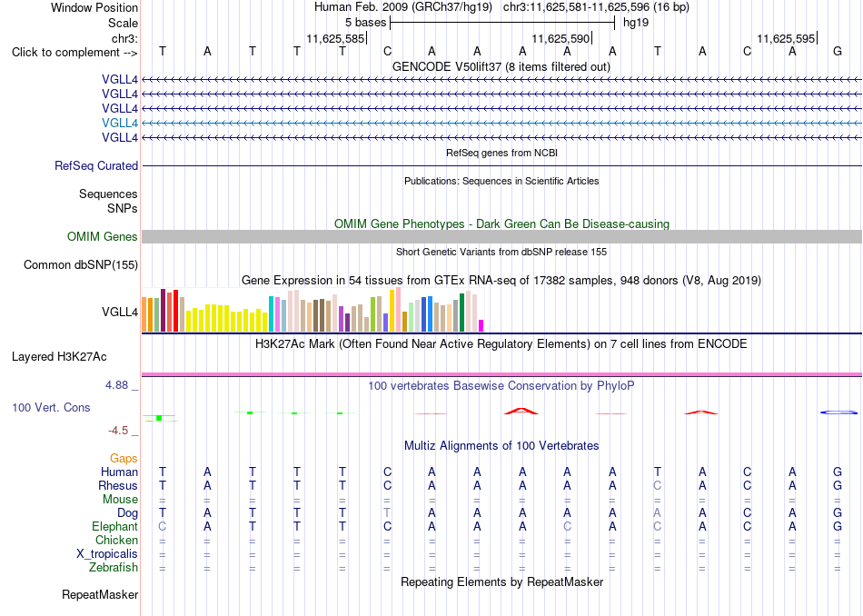Click the 11,625,595 coordinate label
This screenshot has height=616, width=863.
tap(786, 38)
